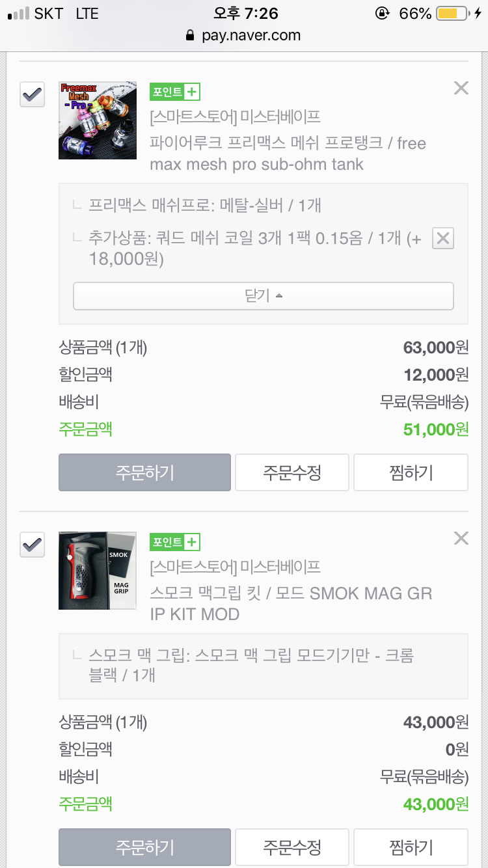This screenshot has width=488, height=868.
Task: Tap the lock icon beside pay.naver.com
Action: click(190, 35)
